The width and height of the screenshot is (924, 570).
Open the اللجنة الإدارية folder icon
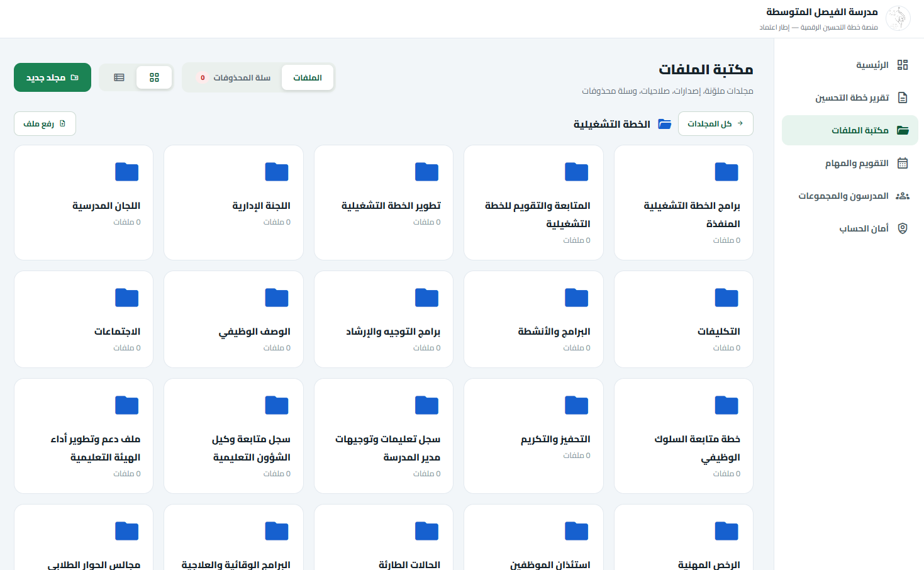[x=277, y=172]
